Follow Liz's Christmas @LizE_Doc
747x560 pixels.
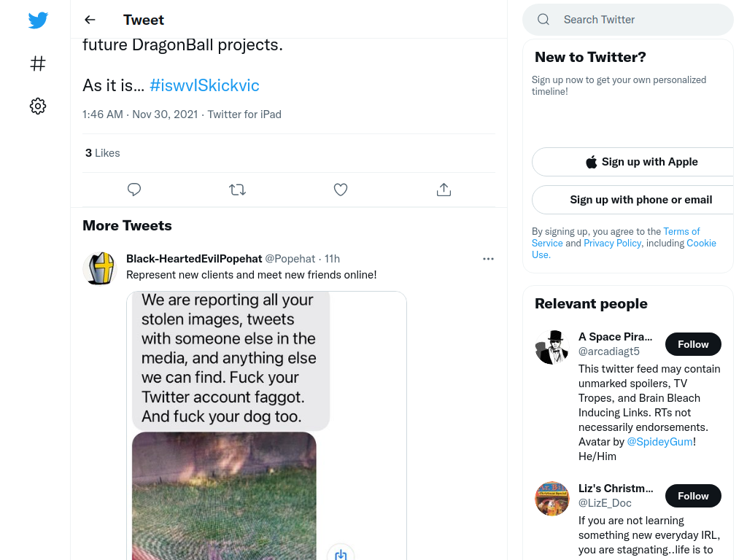(x=693, y=496)
